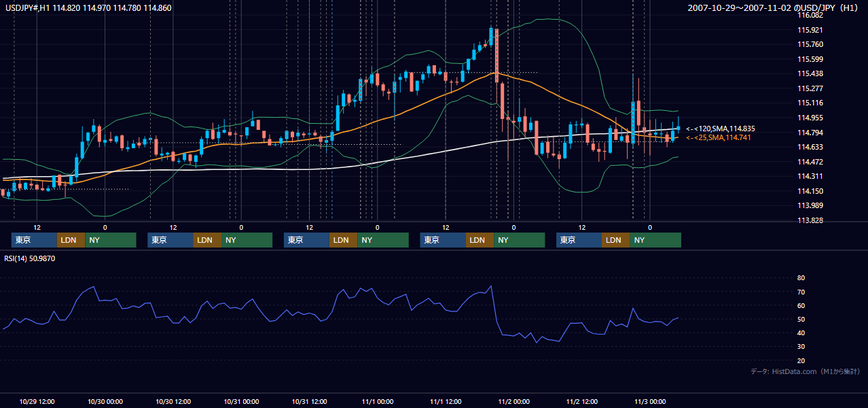Click the RSI axis value 60
868x408 pixels.
[801, 305]
